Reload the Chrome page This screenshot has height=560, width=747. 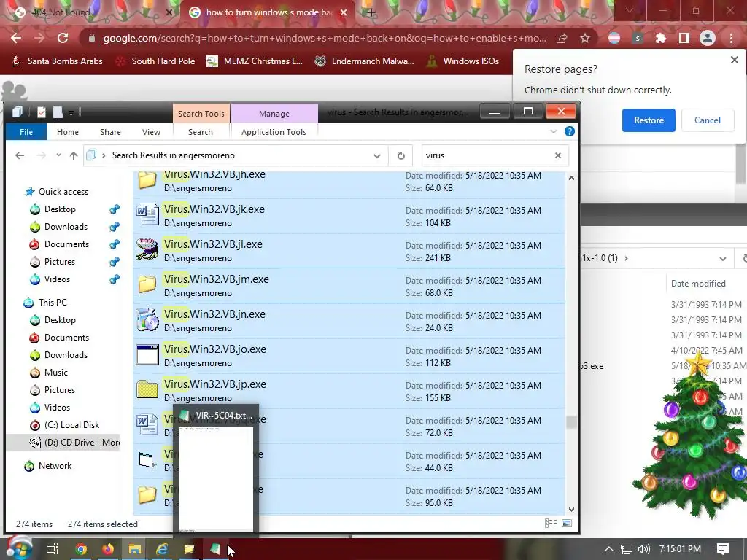pyautogui.click(x=63, y=38)
